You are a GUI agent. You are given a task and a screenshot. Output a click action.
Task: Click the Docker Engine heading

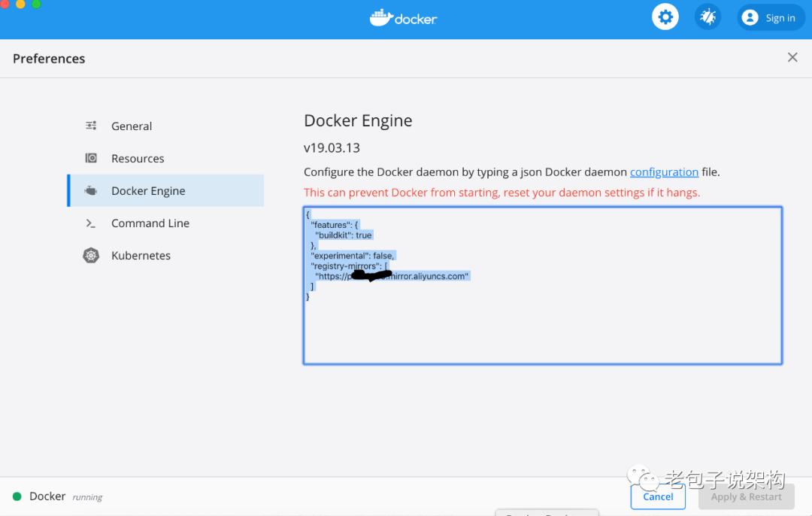tap(358, 120)
